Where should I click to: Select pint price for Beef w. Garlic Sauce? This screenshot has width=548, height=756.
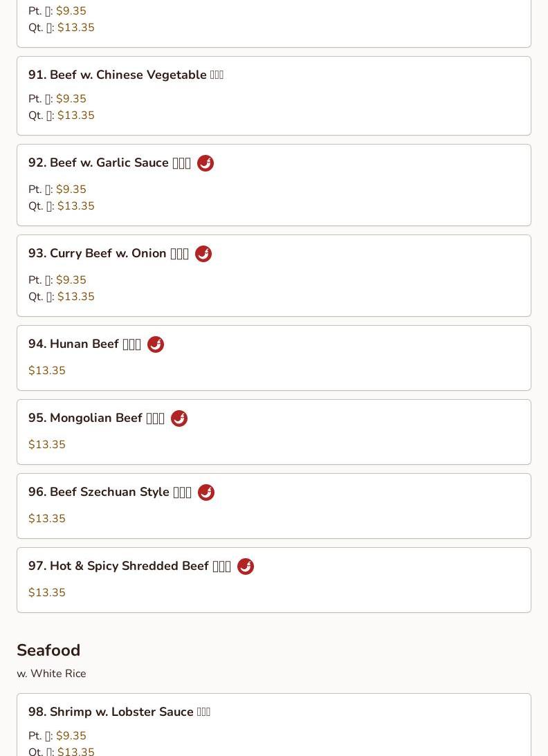point(71,190)
